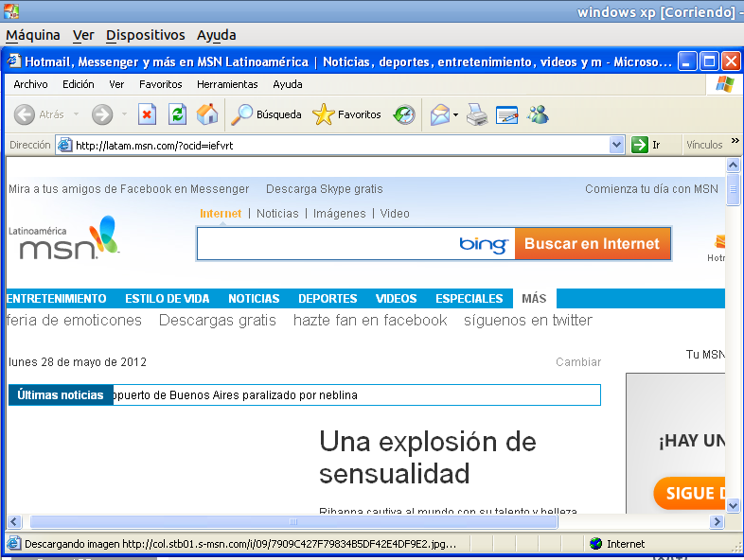Screen dimensions: 744x560
Task: Refresh the page with green arrows icon
Action: (177, 114)
